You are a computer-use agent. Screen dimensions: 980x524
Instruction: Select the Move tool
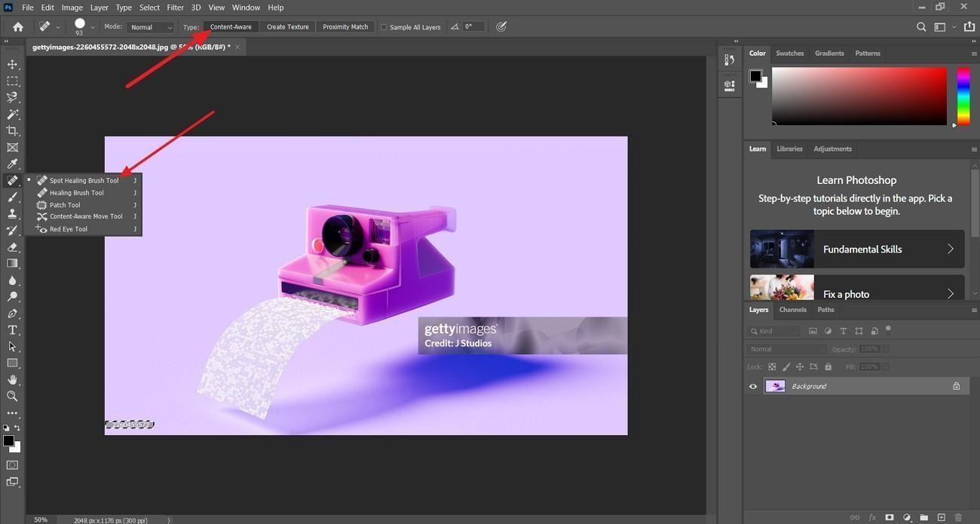[x=12, y=65]
